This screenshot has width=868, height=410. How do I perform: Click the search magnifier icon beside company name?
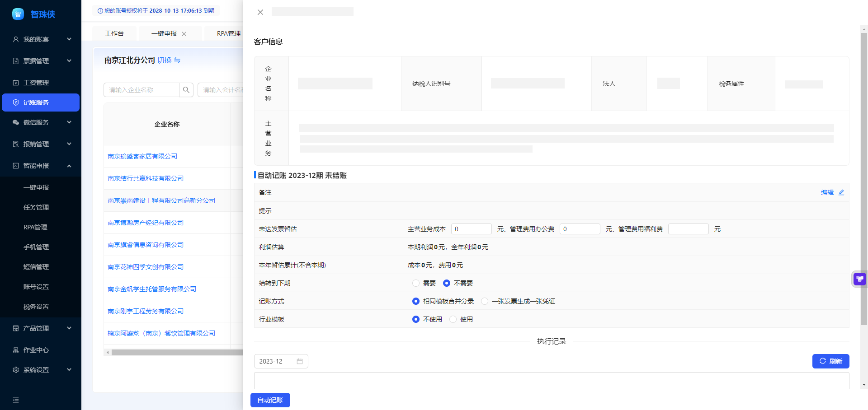point(186,90)
